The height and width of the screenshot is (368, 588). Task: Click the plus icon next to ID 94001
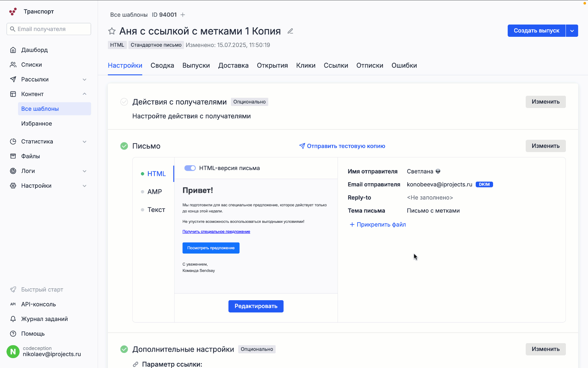click(x=183, y=15)
